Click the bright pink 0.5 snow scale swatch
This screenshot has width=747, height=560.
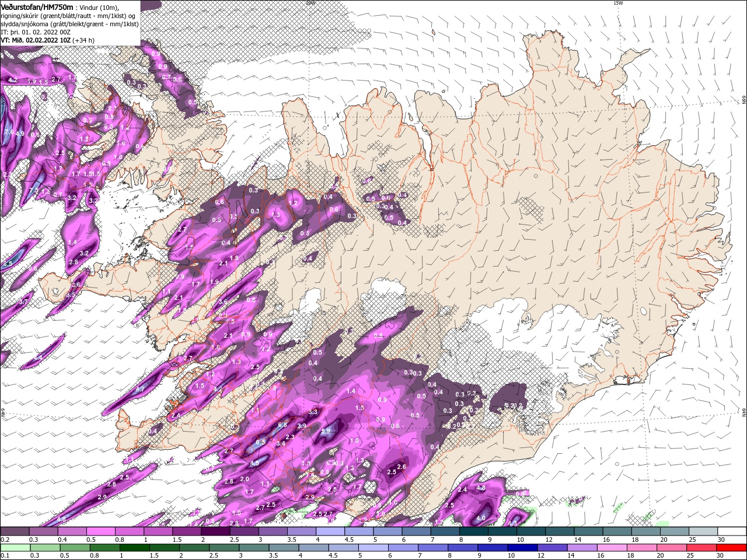pyautogui.click(x=100, y=531)
